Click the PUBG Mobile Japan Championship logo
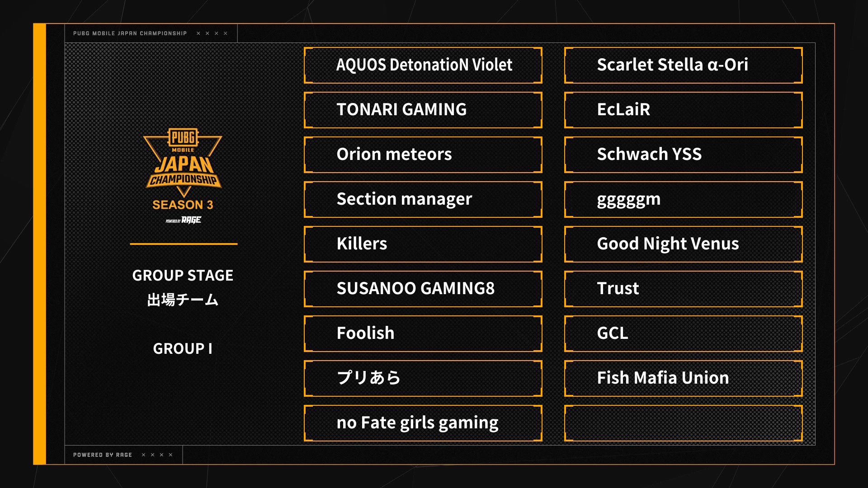The width and height of the screenshot is (868, 488). [x=183, y=164]
